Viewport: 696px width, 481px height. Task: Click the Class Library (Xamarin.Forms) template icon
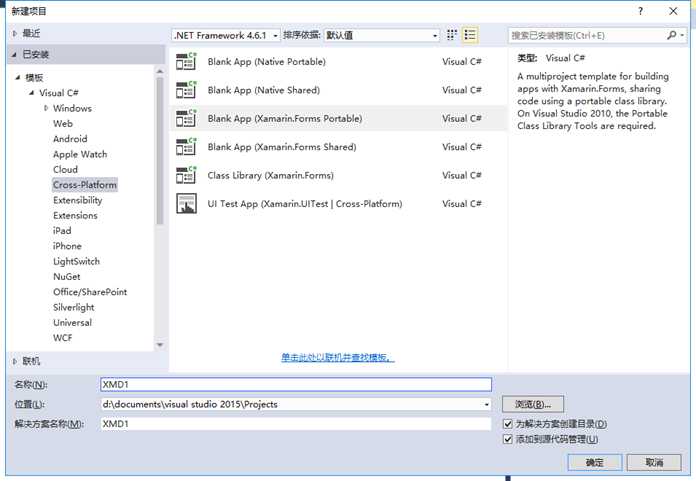(186, 175)
